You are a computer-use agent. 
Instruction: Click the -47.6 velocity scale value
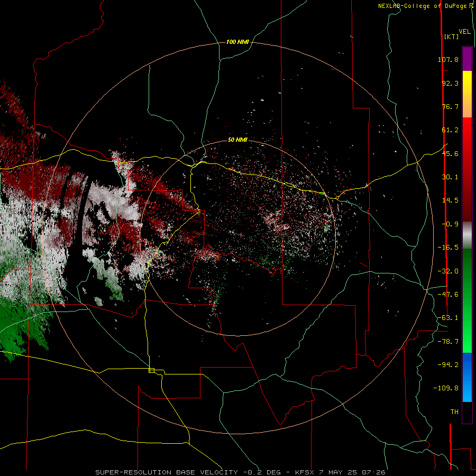click(x=448, y=295)
